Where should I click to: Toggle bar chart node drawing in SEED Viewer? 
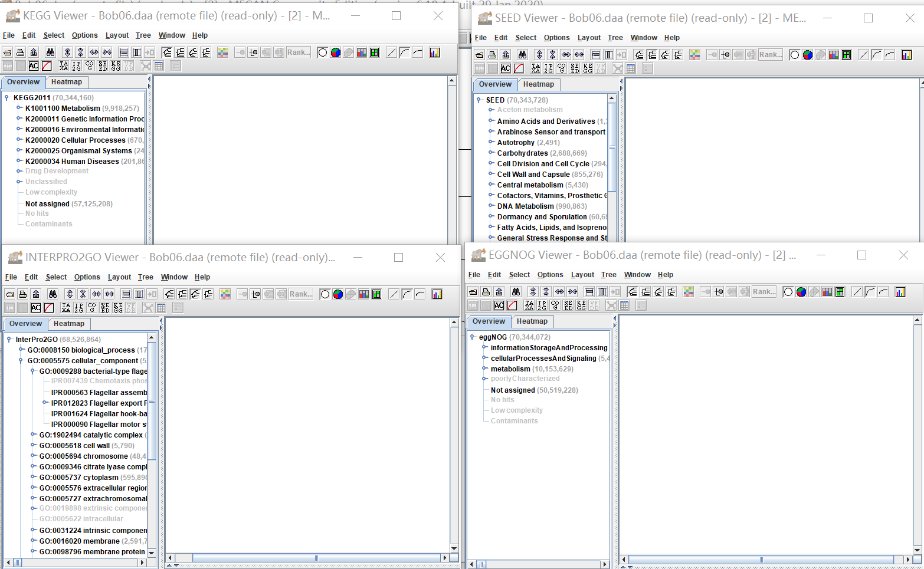tap(834, 55)
